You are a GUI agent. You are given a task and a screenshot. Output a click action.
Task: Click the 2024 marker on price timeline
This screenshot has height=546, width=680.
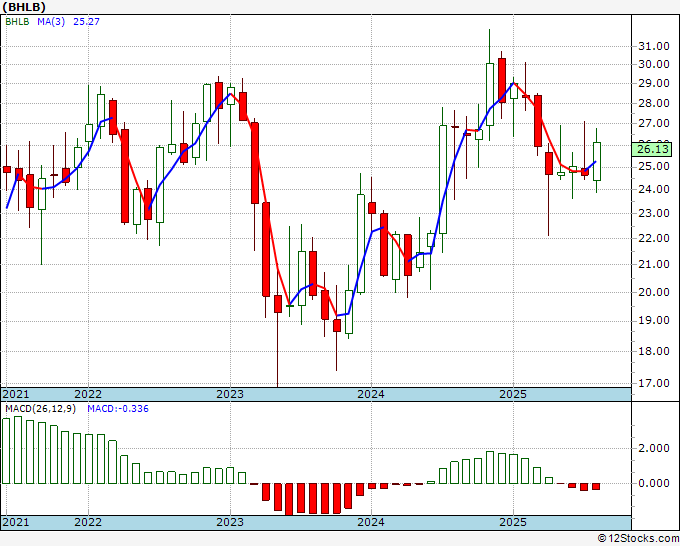pyautogui.click(x=371, y=394)
